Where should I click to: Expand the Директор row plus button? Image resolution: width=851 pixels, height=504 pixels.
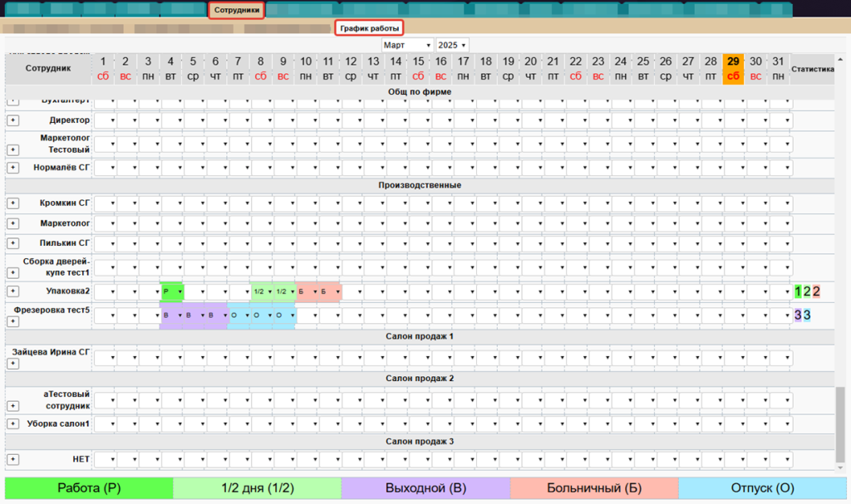(x=12, y=121)
